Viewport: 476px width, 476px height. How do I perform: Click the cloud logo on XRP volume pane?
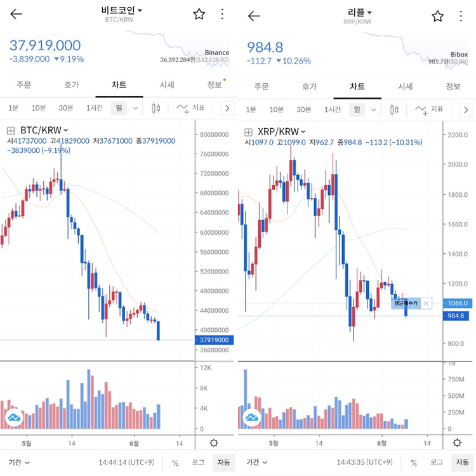(252, 418)
